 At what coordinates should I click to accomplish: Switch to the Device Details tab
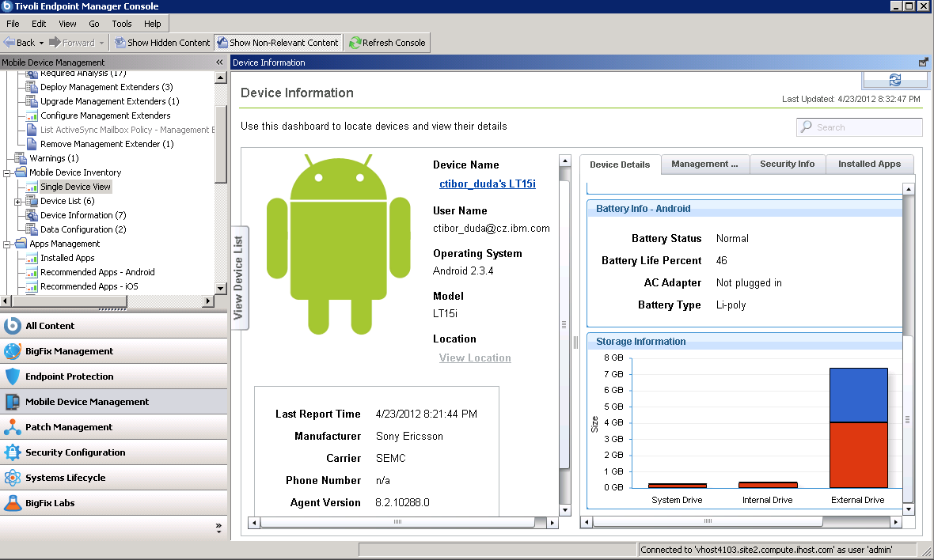(x=620, y=165)
